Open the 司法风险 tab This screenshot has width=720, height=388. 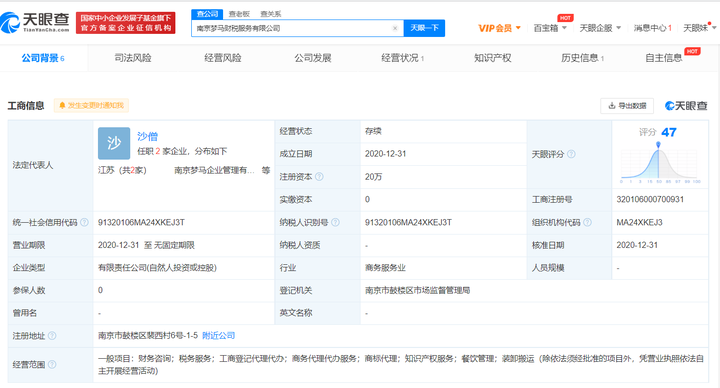click(133, 58)
